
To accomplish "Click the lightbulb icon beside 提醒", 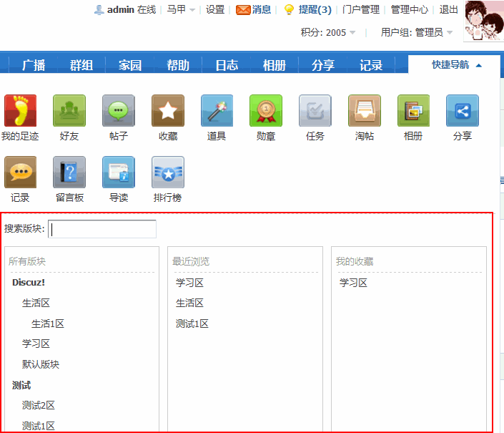I will pos(289,9).
